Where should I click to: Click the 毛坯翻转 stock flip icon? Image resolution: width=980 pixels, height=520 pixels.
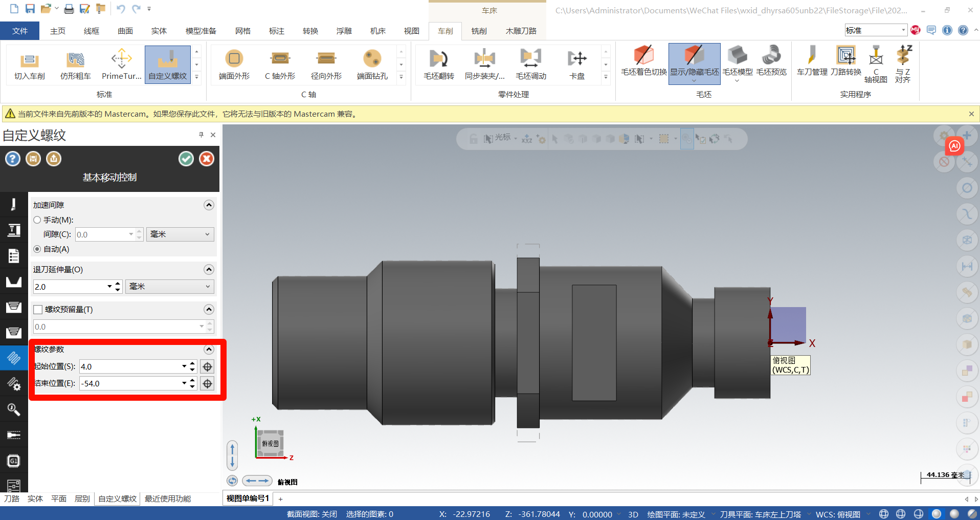click(x=438, y=64)
